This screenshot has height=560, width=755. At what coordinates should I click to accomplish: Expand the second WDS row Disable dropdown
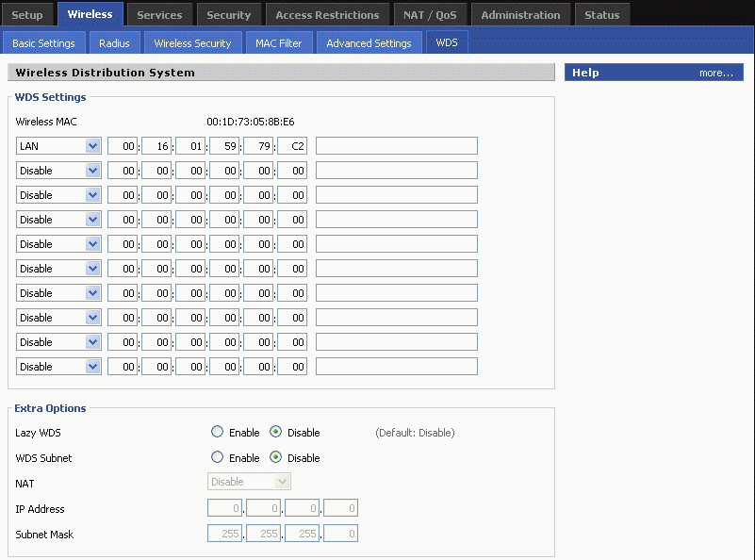58,171
